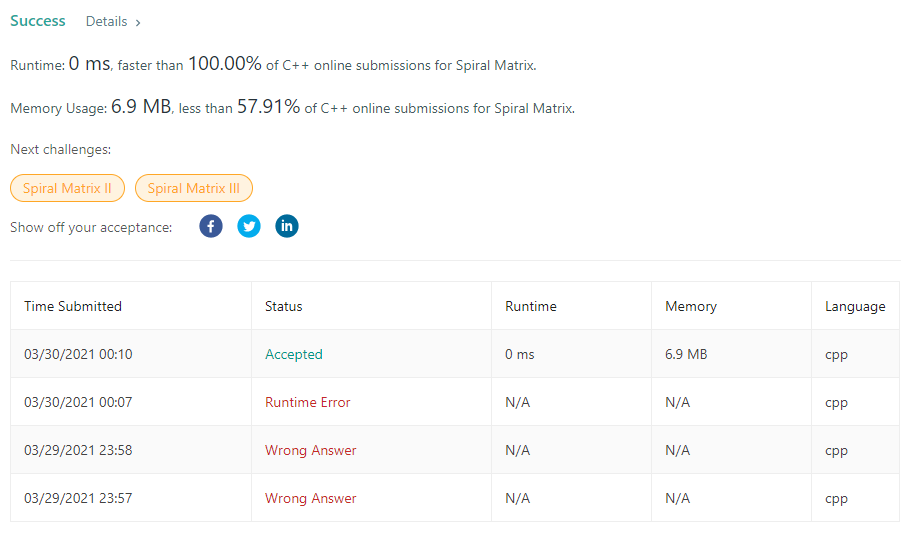View the Runtime Error submission
Viewport: 914px width, 535px height.
point(308,402)
